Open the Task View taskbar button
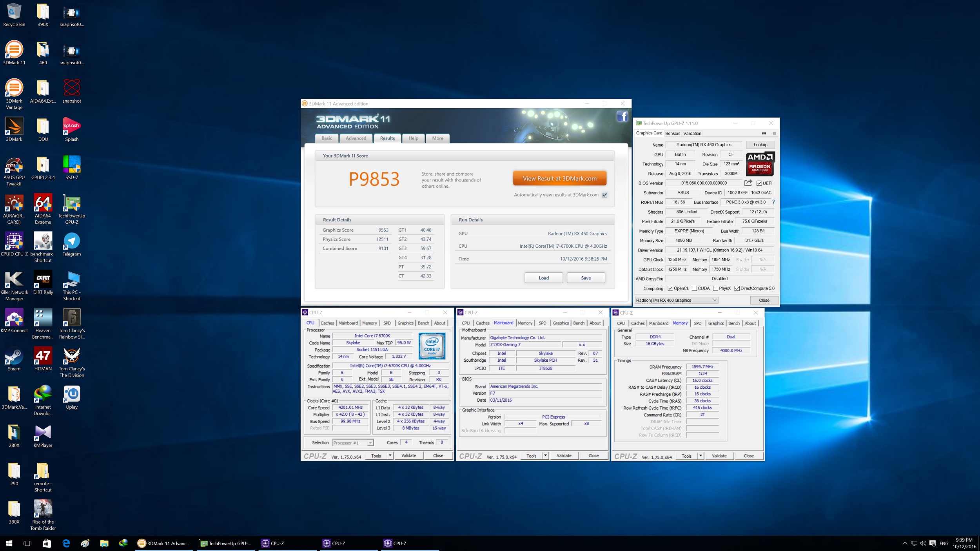This screenshot has width=980, height=551. coord(27,543)
